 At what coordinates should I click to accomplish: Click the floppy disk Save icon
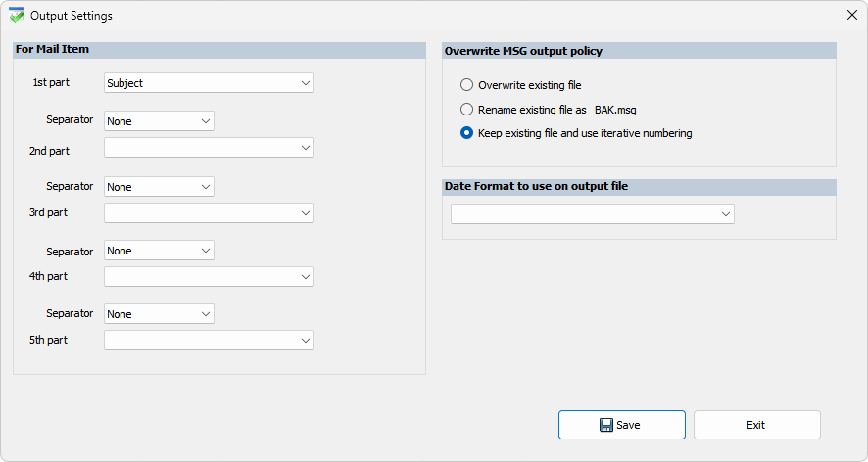(606, 425)
